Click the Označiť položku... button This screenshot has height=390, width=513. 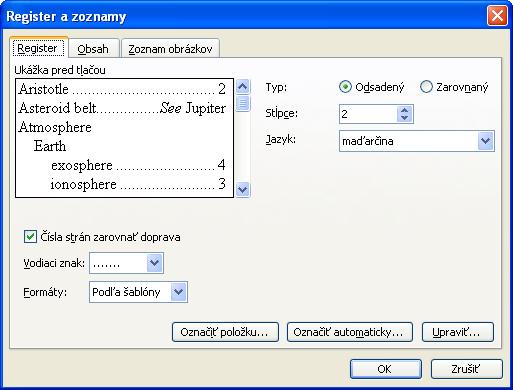[x=225, y=332]
